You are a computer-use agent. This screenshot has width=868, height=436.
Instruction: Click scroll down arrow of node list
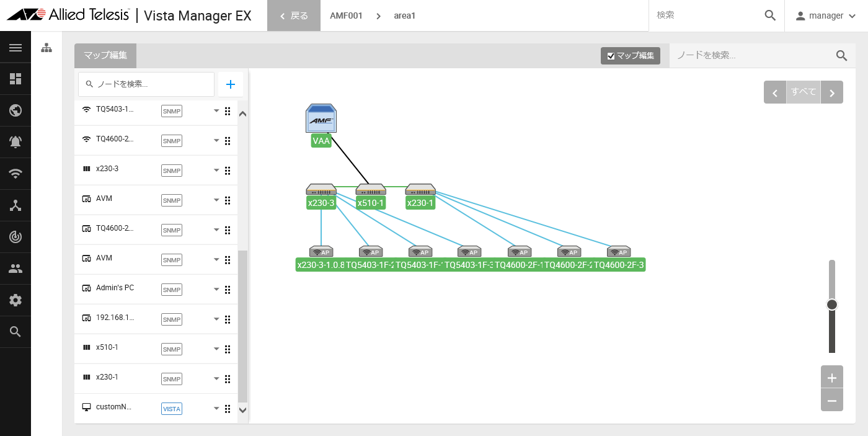[242, 409]
